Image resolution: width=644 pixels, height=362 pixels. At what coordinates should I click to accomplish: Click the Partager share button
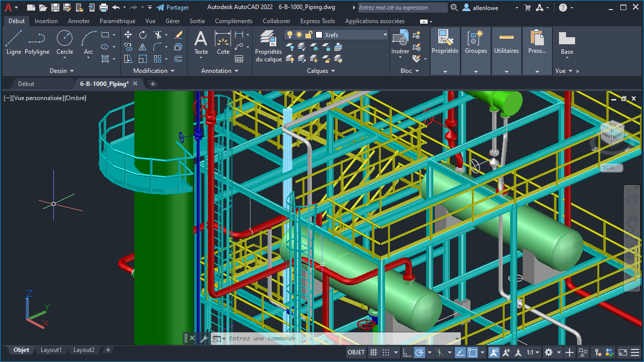click(173, 8)
